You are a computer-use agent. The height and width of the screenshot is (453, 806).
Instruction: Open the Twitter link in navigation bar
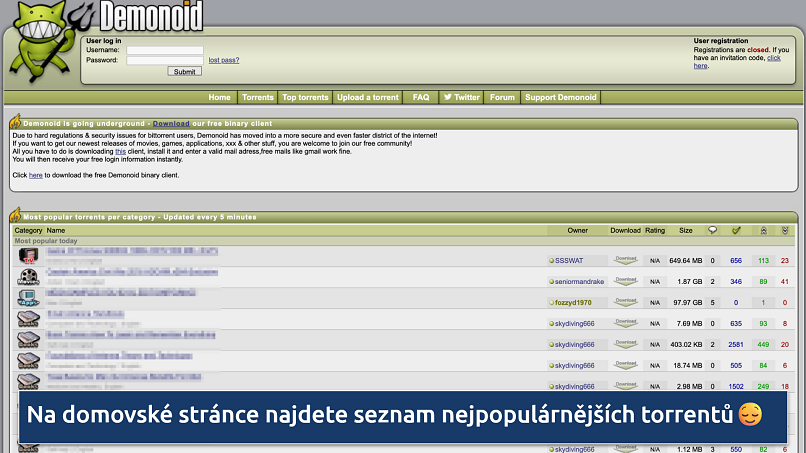coord(462,97)
